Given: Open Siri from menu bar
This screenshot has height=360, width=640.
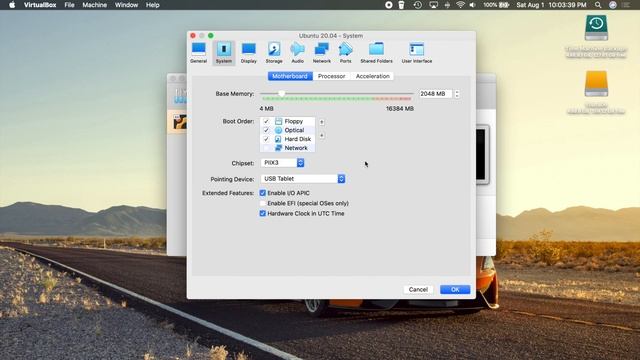Looking at the screenshot, I should pyautogui.click(x=613, y=5).
